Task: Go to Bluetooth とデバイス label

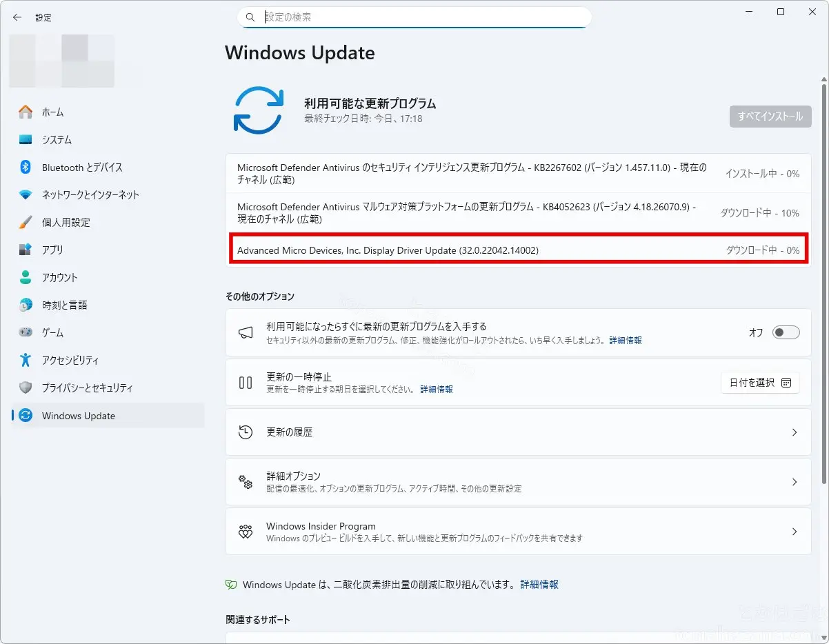Action: pos(82,167)
